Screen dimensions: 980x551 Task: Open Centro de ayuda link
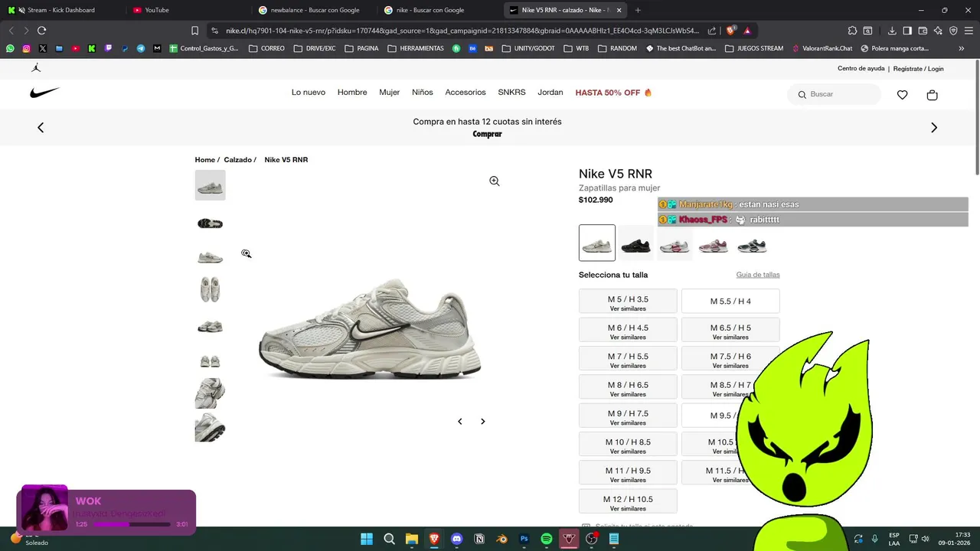pyautogui.click(x=861, y=68)
